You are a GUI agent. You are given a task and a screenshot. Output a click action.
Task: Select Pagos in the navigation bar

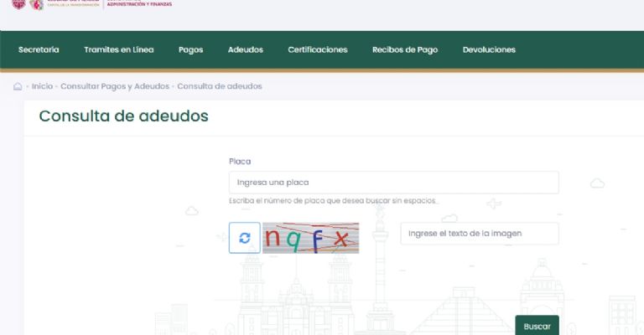click(x=190, y=49)
